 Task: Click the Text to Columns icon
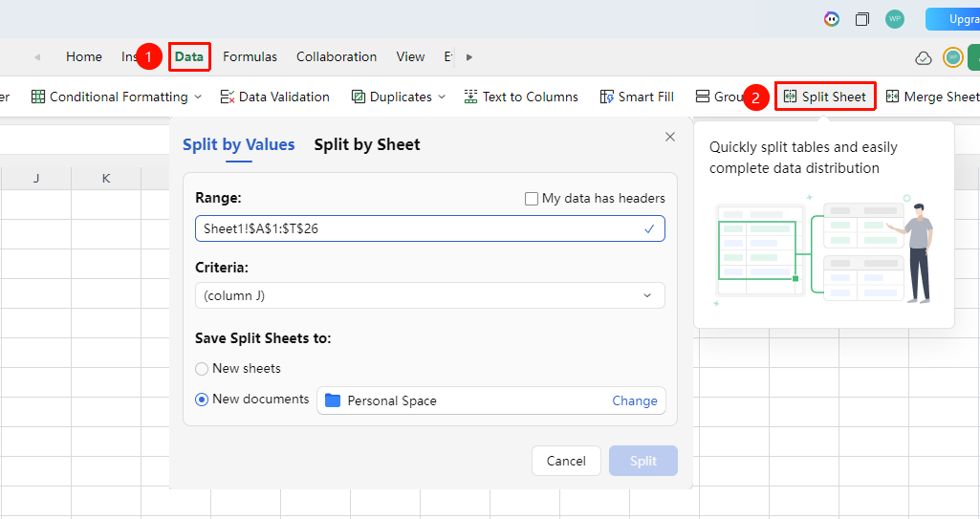(470, 97)
